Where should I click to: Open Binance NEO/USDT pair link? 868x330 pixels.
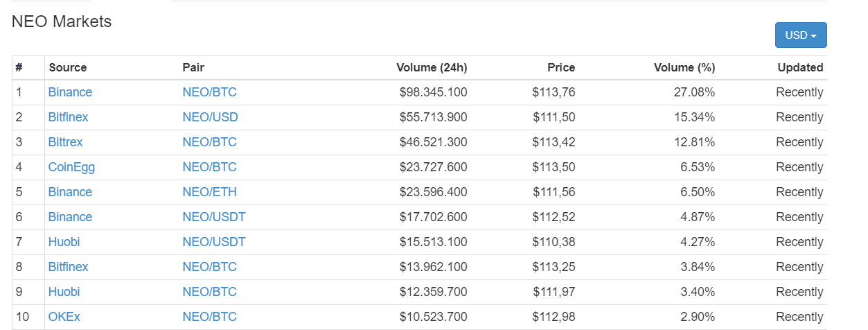[x=213, y=217]
